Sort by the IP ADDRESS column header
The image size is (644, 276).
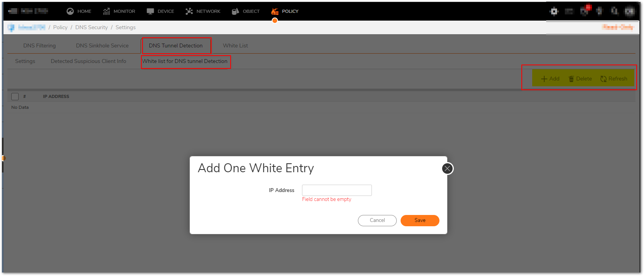56,96
